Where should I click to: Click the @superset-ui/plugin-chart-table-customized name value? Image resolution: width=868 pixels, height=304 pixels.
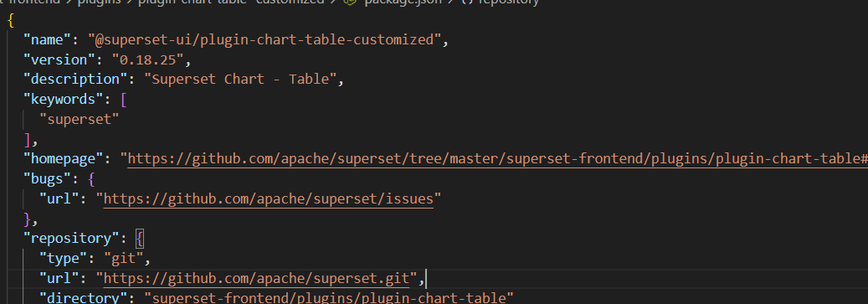point(264,40)
